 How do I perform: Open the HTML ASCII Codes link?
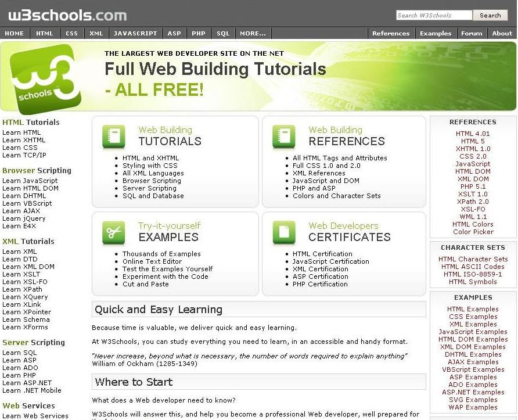pos(473,267)
